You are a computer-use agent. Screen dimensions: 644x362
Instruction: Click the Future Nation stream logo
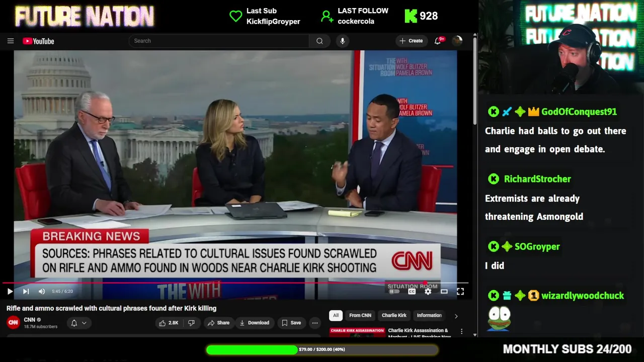click(x=85, y=17)
